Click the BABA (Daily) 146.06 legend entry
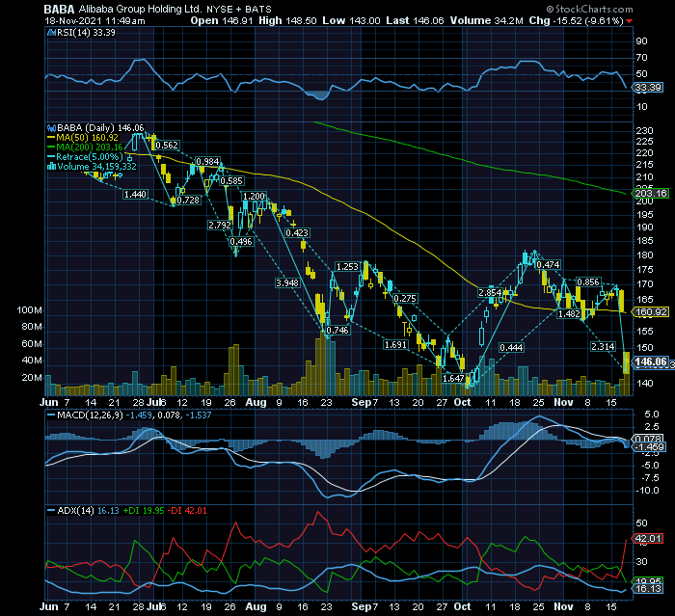 click(100, 128)
